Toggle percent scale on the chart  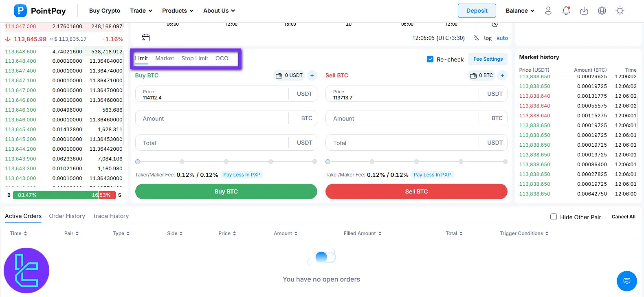point(476,38)
